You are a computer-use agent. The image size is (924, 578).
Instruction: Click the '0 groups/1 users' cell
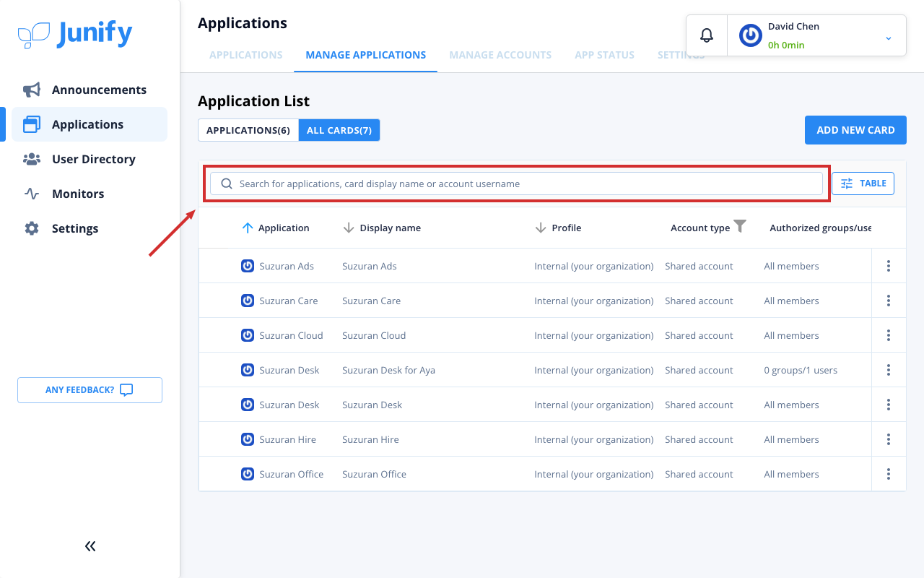point(801,370)
